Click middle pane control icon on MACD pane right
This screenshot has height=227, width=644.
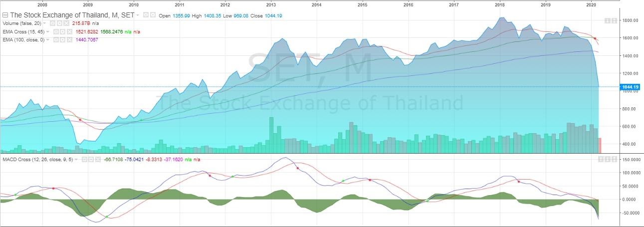point(608,159)
